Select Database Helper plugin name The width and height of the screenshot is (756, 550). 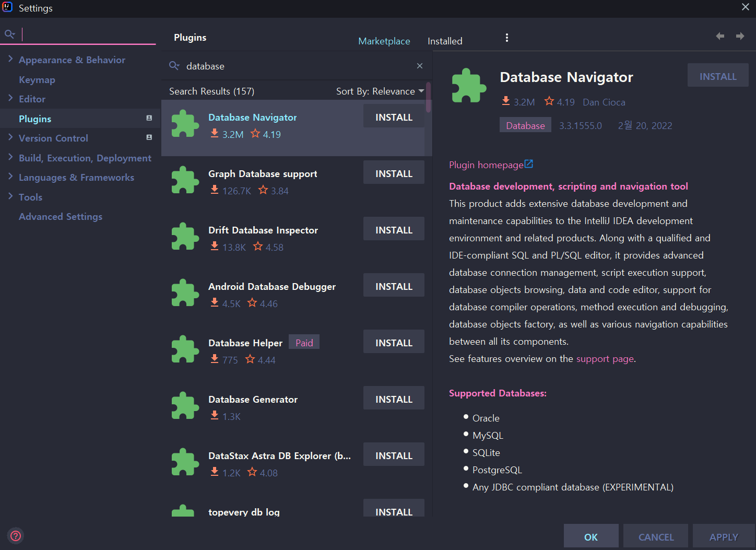tap(245, 343)
